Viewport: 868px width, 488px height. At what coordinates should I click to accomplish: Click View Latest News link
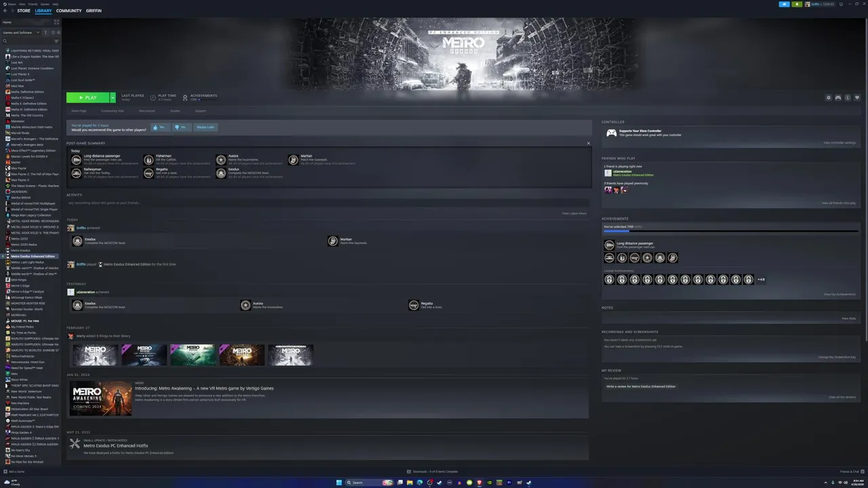pyautogui.click(x=574, y=213)
